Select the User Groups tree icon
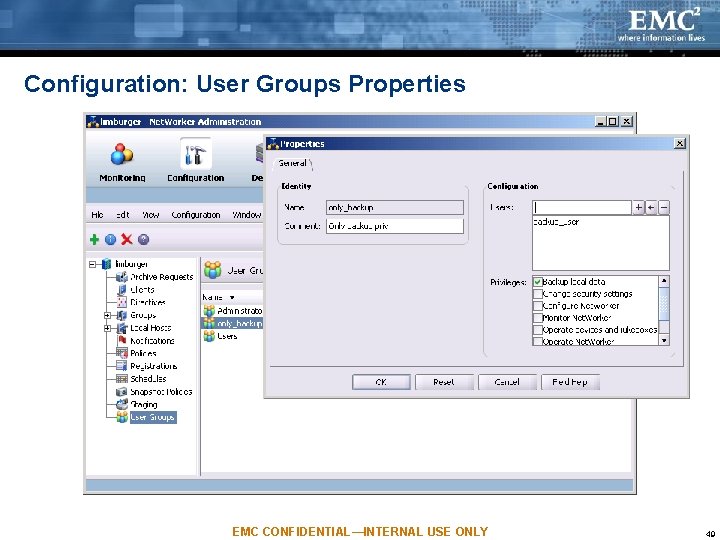The height and width of the screenshot is (540, 720). click(122, 417)
